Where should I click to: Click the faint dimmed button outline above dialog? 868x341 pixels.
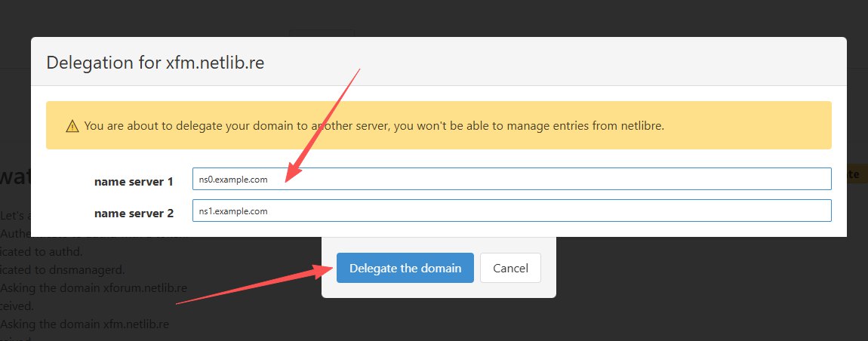[322, 32]
